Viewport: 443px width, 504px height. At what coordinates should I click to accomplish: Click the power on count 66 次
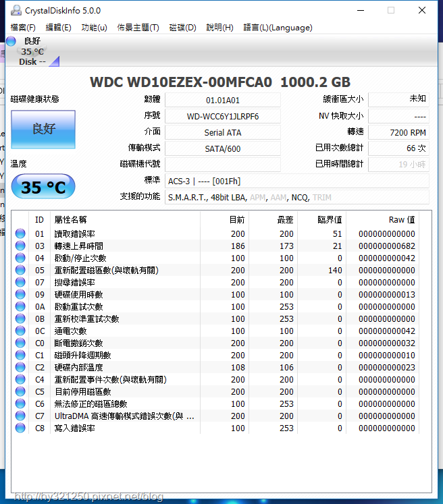pos(398,148)
